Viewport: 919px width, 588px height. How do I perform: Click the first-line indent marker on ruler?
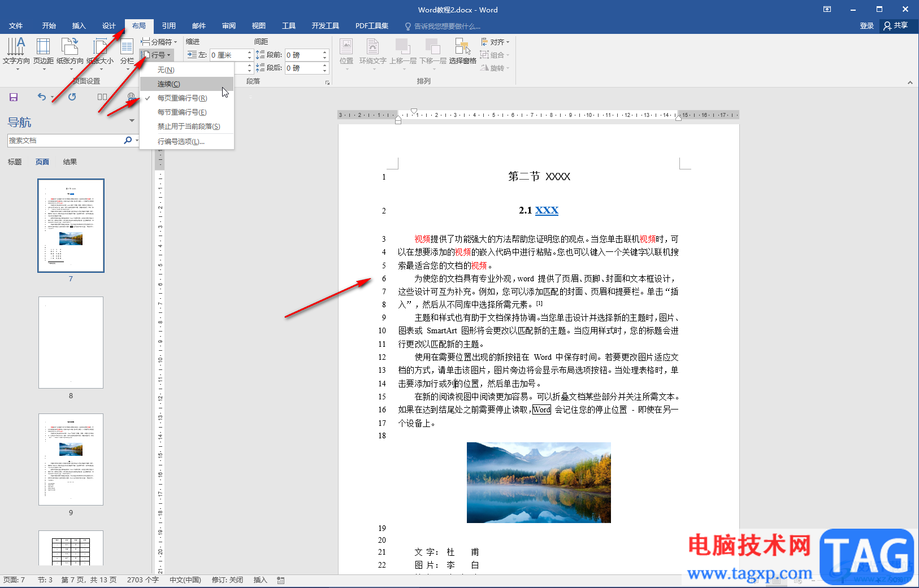[414, 111]
